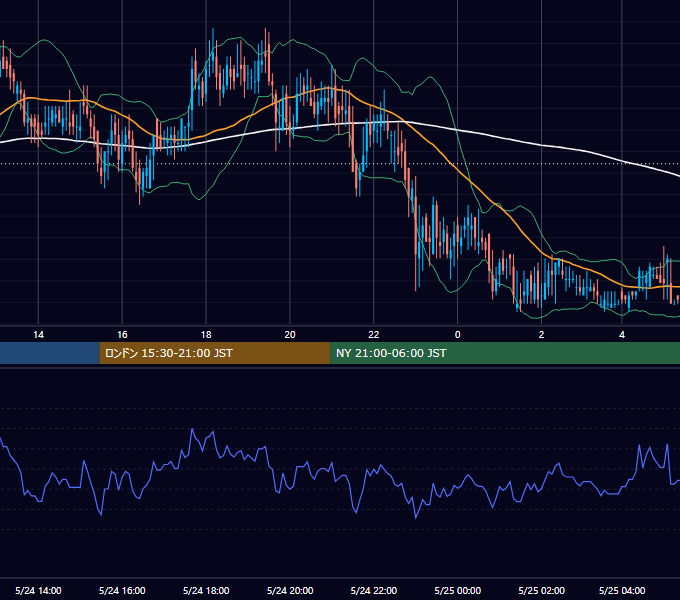Click the 5/24 18:00 label on the indicator axis
Viewport: 680px width, 600px height.
tap(206, 590)
